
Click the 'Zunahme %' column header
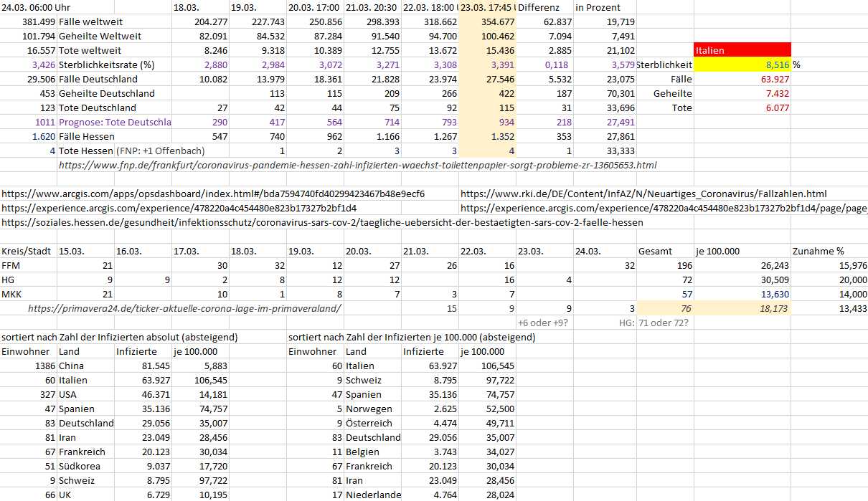(x=819, y=251)
